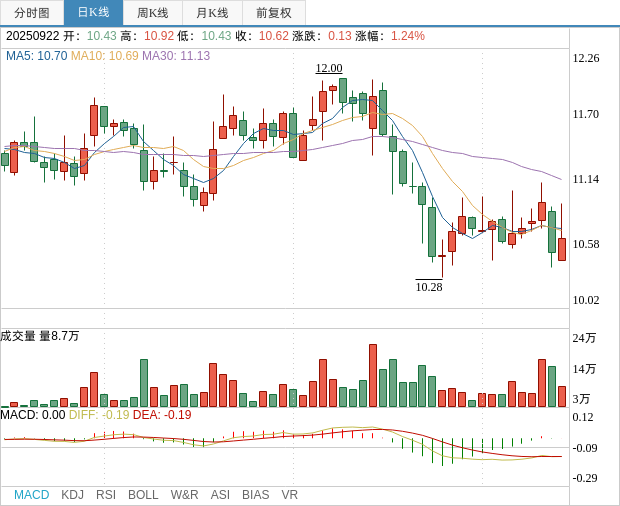Show the VR indicator

pos(289,495)
